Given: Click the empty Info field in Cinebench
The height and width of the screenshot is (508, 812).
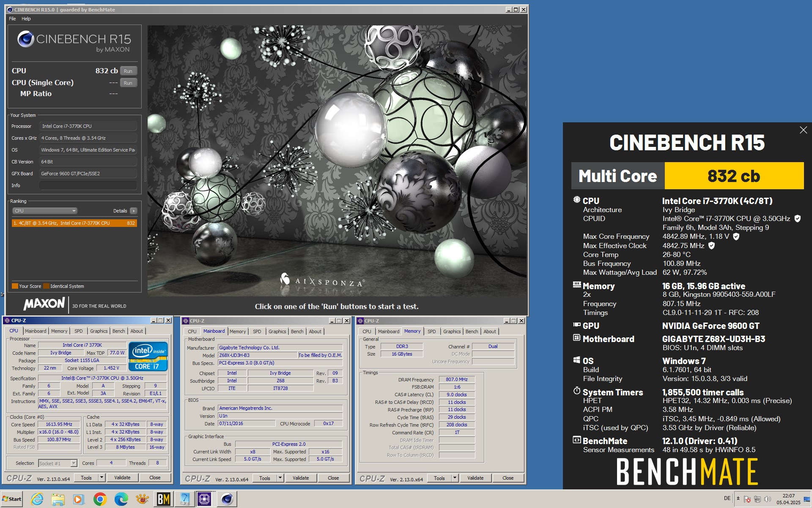Looking at the screenshot, I should tap(88, 185).
